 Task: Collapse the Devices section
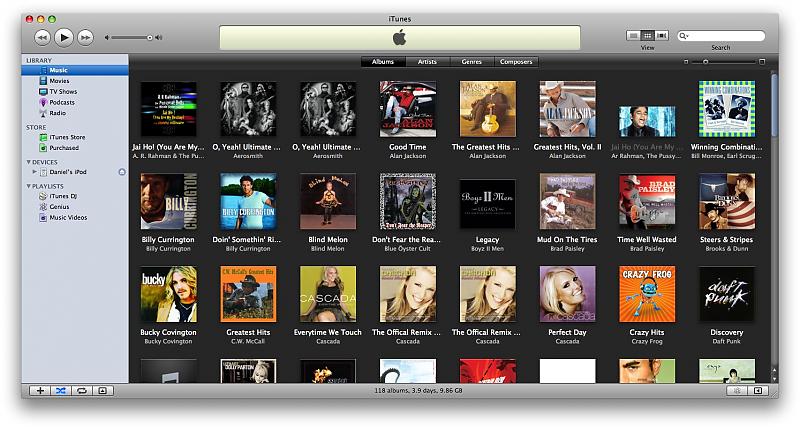pyautogui.click(x=29, y=161)
